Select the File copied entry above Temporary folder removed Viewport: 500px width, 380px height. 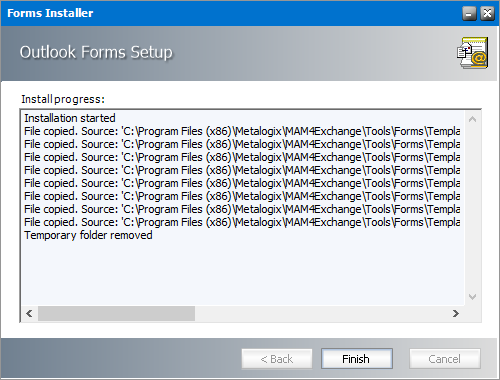tap(242, 222)
